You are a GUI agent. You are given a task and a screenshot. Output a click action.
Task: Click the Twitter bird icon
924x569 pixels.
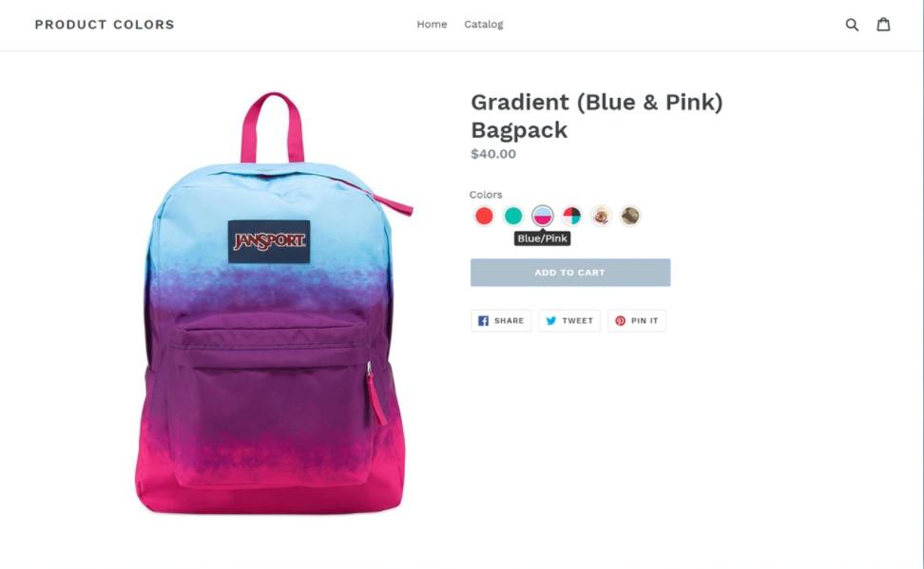(x=551, y=321)
